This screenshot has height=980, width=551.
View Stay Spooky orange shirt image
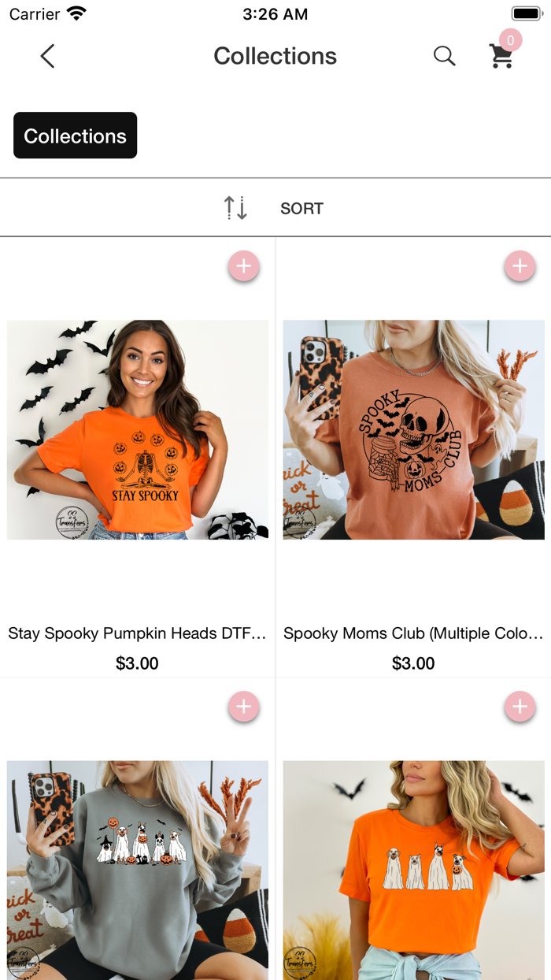138,429
